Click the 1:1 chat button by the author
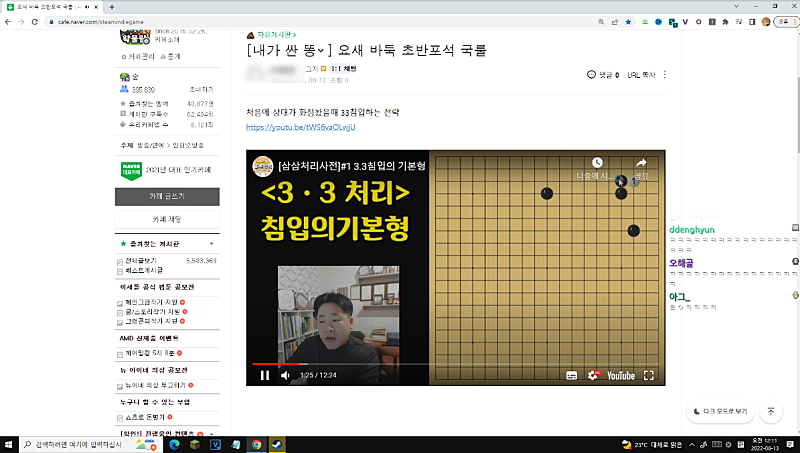Screen dimensions: 800x453 [x=343, y=68]
